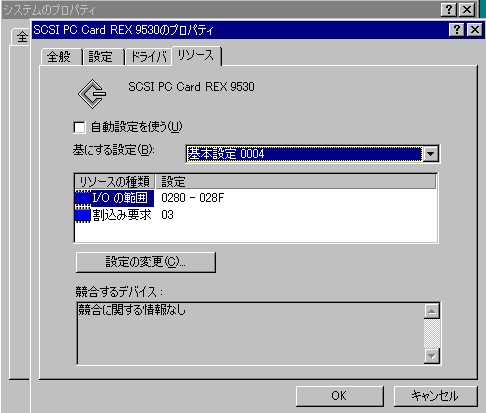Viewport: 486px width, 413px height.
Task: Click the interrupt request resource icon
Action: point(83,215)
